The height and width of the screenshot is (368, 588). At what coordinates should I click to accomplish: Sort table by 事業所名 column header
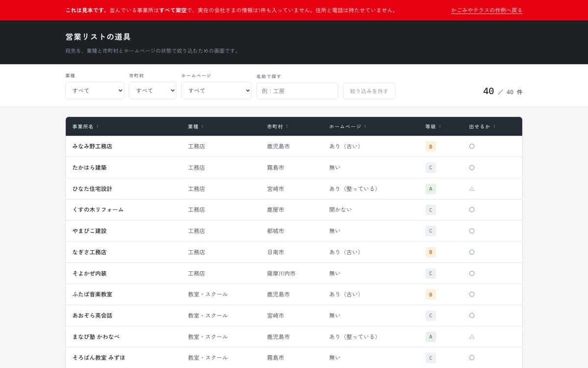pyautogui.click(x=85, y=127)
